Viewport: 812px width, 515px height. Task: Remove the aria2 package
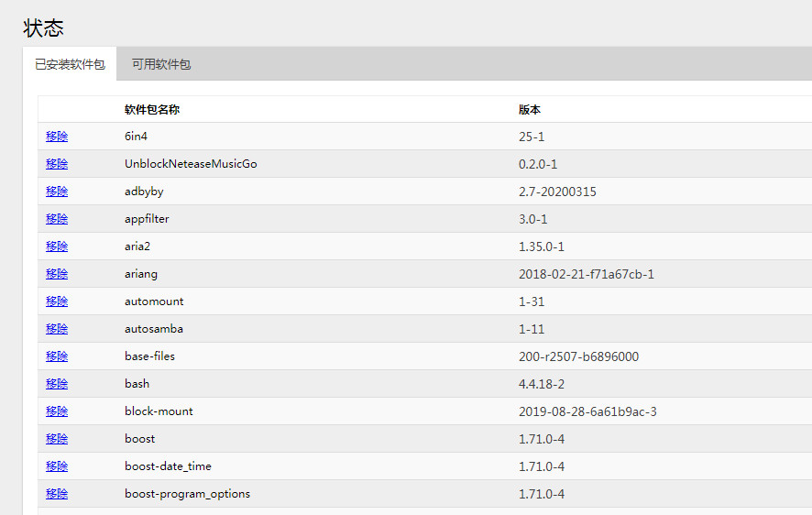(x=57, y=247)
